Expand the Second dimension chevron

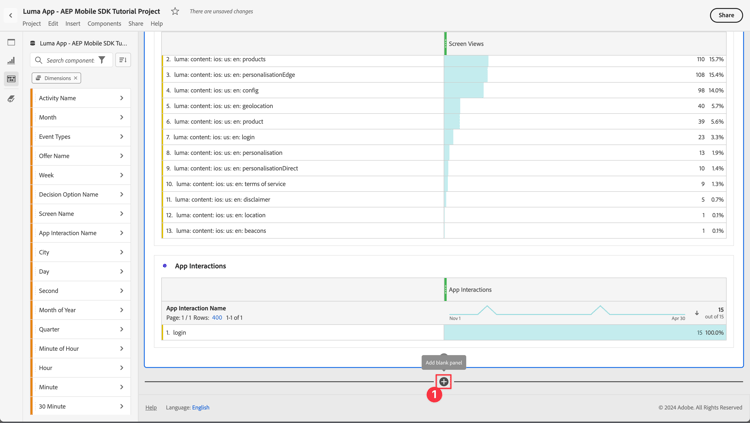point(121,290)
